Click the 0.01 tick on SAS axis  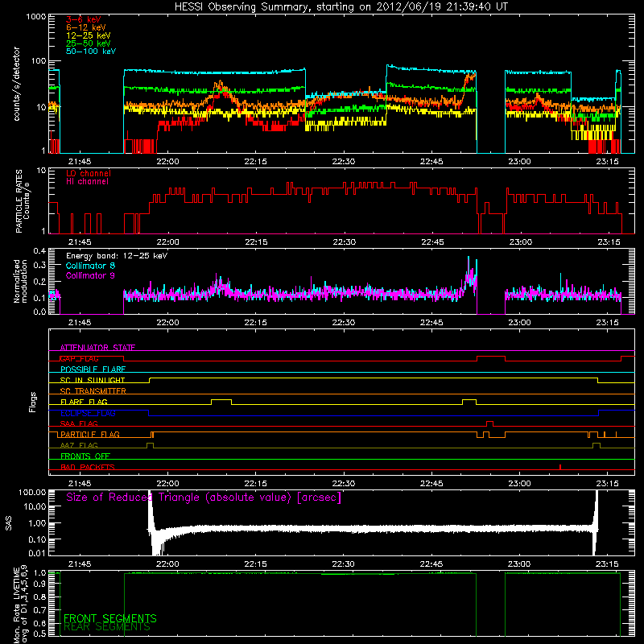click(x=37, y=553)
